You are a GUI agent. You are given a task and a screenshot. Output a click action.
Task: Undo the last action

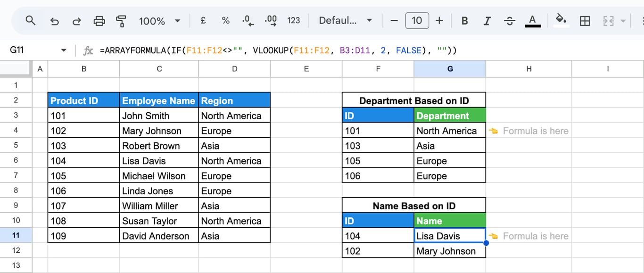(x=54, y=21)
